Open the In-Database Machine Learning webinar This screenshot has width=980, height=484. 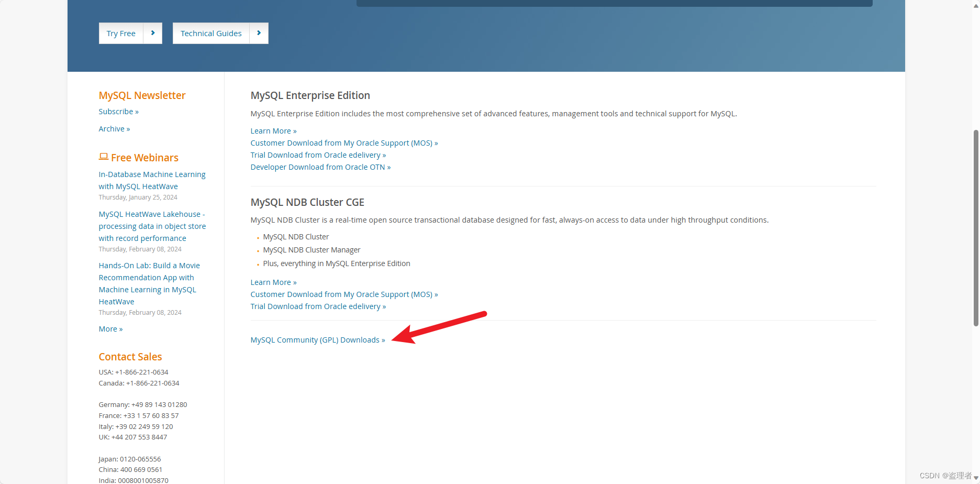pyautogui.click(x=152, y=180)
